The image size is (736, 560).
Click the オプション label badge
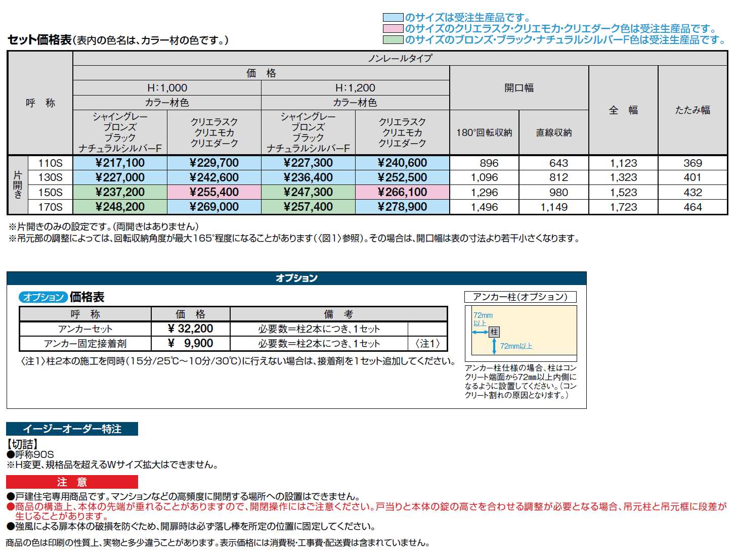tap(42, 297)
